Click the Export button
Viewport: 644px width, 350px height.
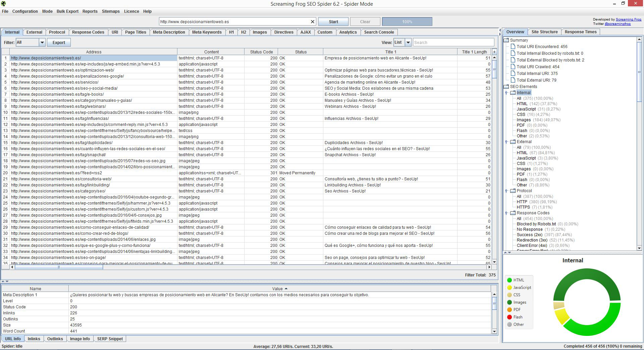(x=59, y=43)
